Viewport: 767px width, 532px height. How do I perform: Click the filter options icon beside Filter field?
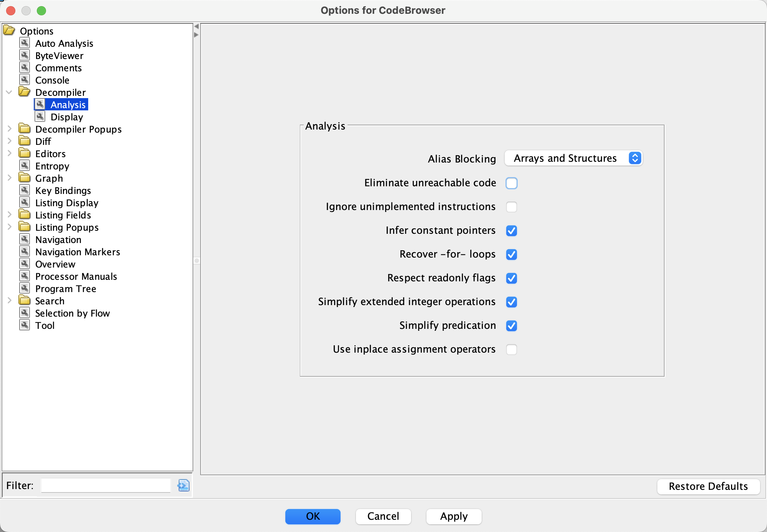[x=183, y=485]
